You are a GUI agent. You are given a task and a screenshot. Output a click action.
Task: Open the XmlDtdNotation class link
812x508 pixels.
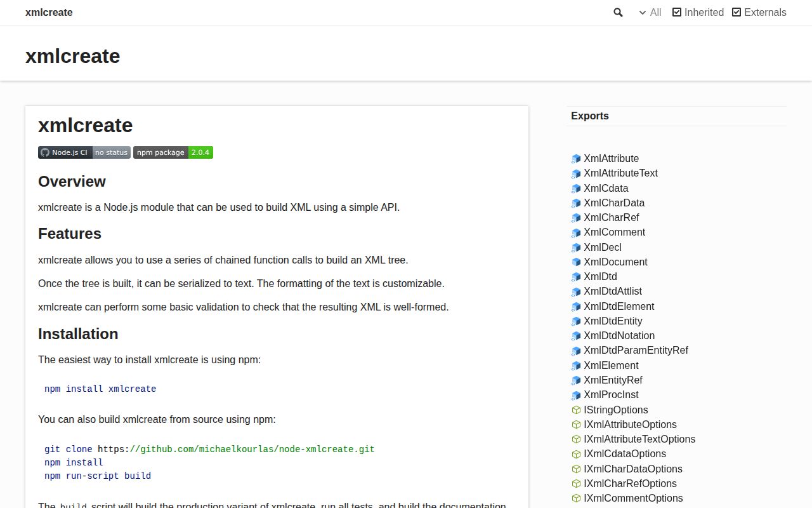point(619,335)
